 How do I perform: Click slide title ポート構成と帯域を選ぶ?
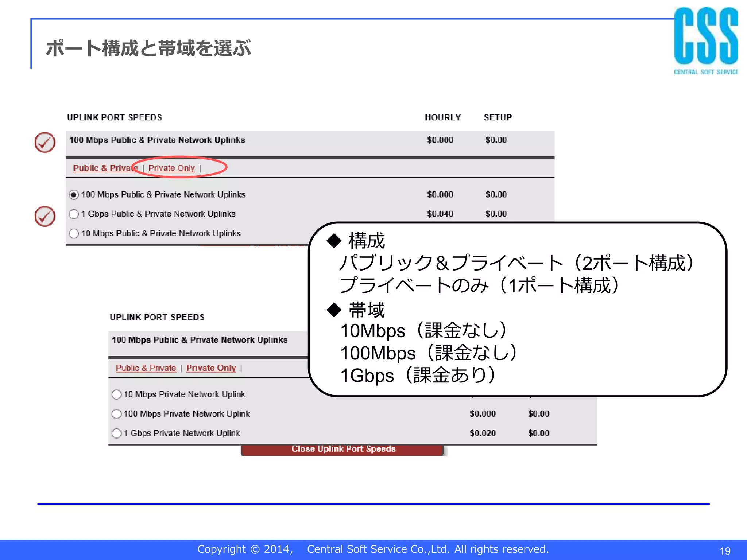click(148, 48)
